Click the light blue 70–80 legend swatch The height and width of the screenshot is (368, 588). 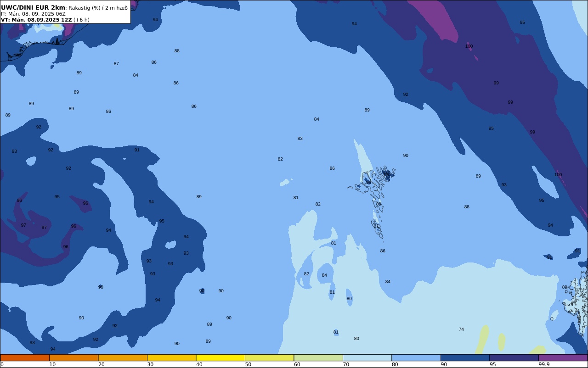[x=367, y=357]
